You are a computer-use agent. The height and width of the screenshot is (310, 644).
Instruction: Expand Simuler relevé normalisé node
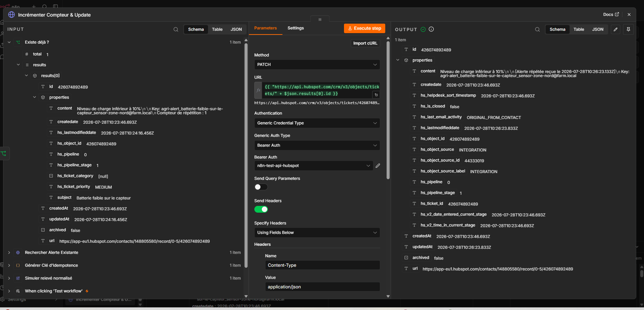pos(9,278)
